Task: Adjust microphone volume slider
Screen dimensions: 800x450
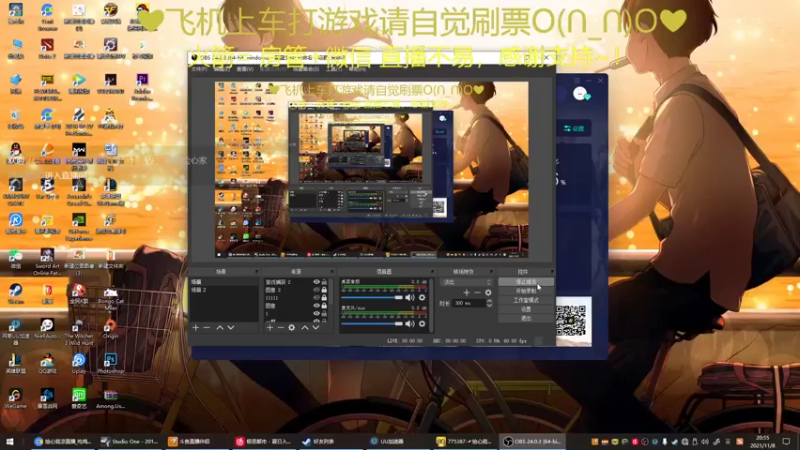Action: tap(372, 324)
